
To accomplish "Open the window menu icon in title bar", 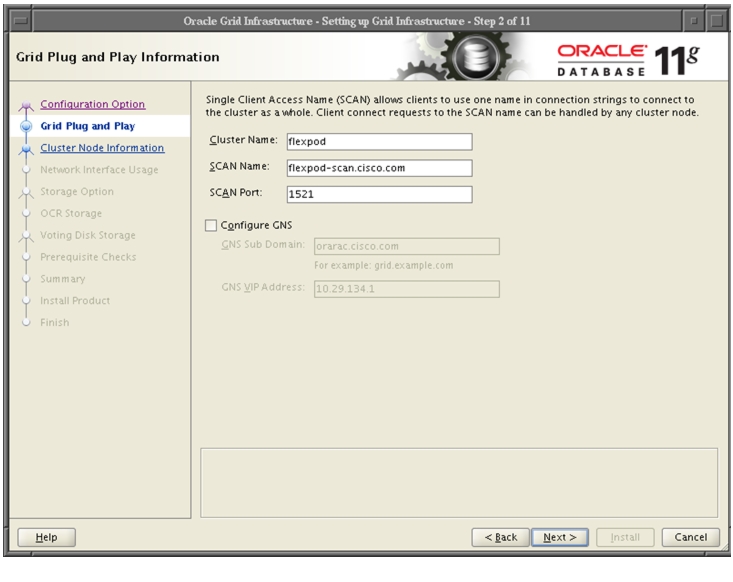I will click(21, 21).
